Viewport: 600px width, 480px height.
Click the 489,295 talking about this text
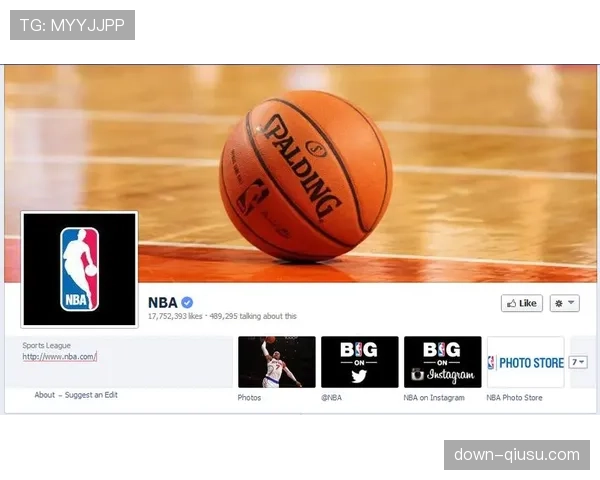click(x=253, y=316)
